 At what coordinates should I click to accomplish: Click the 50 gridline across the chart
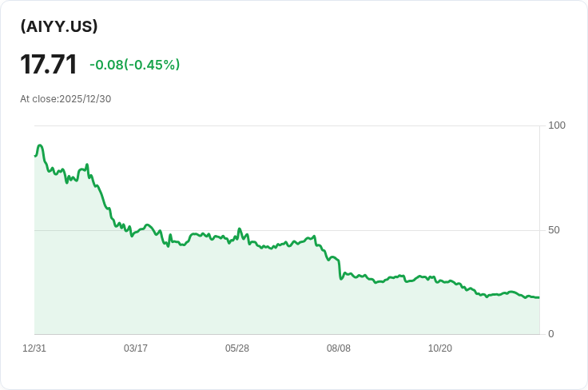[x=287, y=230]
